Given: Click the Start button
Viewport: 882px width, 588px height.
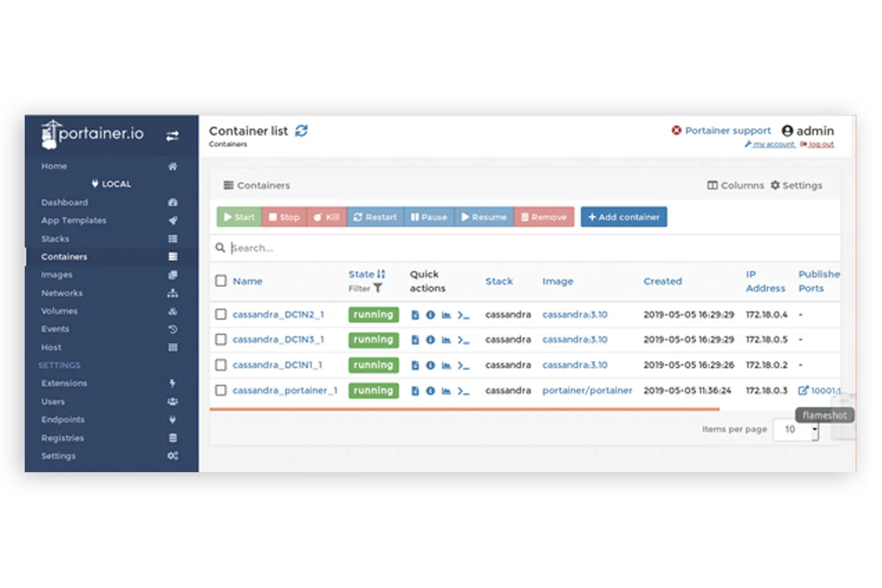Looking at the screenshot, I should 239,217.
